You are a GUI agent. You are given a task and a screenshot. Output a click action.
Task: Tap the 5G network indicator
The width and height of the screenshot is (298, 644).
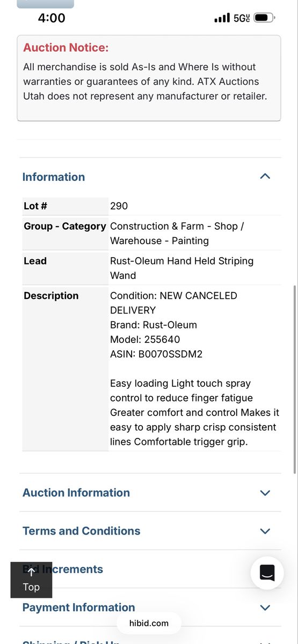point(242,18)
